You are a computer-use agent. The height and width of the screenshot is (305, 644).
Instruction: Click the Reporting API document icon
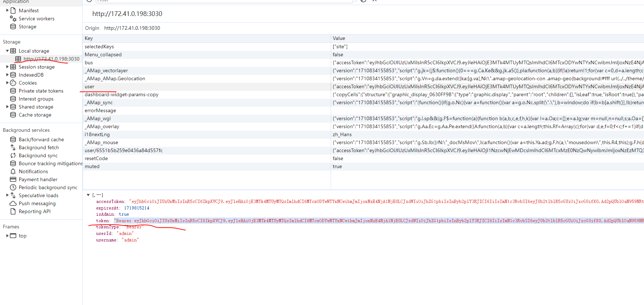pos(13,211)
